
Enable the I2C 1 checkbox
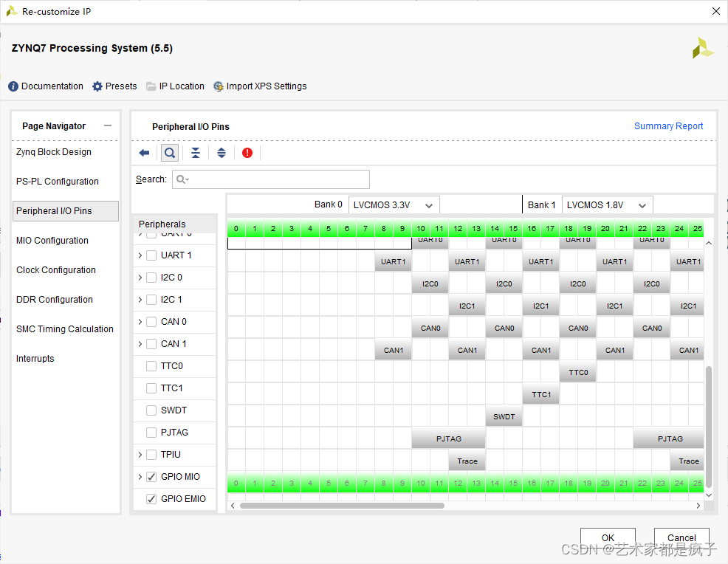[151, 300]
